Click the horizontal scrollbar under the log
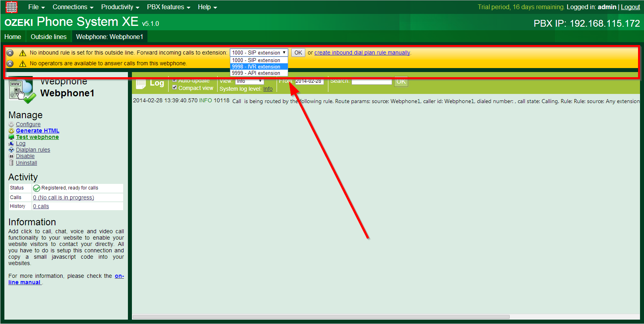This screenshot has height=324, width=644. pos(321,317)
